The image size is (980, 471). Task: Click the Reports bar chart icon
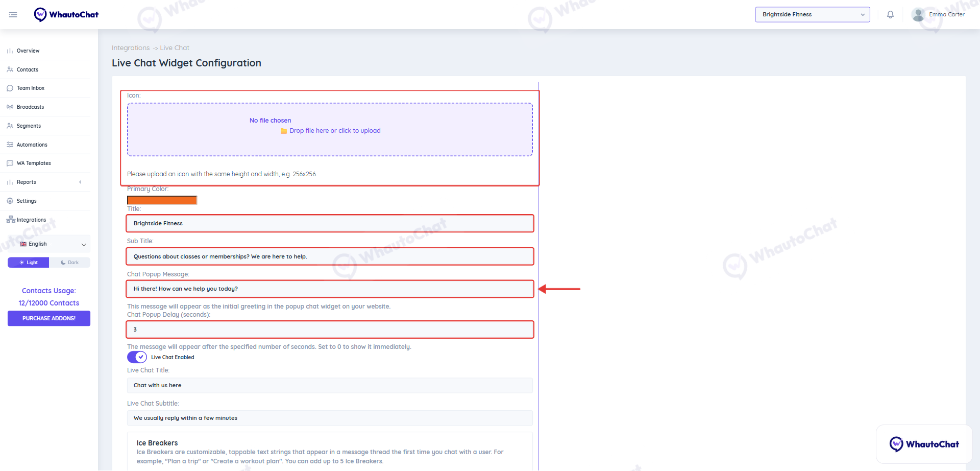click(10, 182)
